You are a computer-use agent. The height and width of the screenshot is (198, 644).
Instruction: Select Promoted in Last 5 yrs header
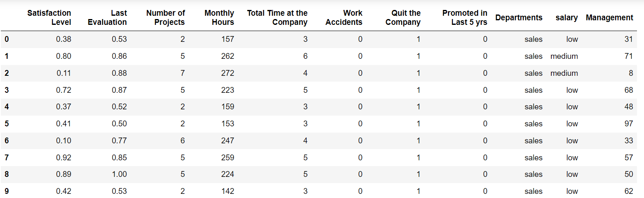pos(464,18)
